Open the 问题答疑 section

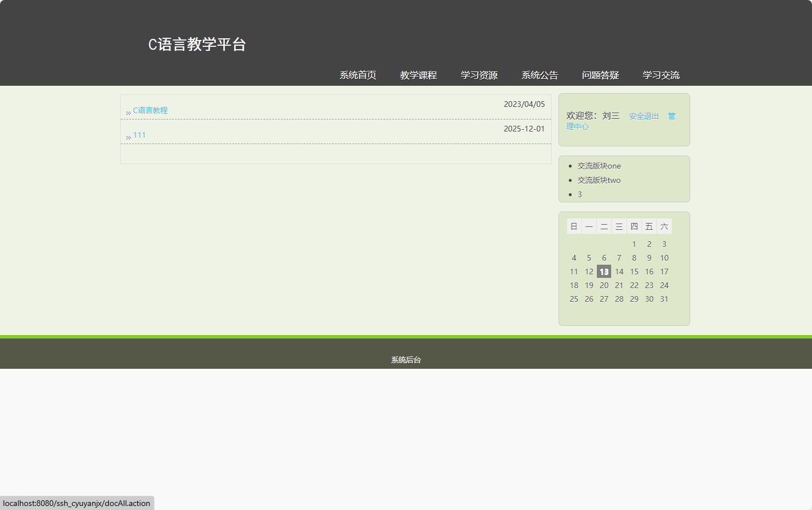(600, 74)
